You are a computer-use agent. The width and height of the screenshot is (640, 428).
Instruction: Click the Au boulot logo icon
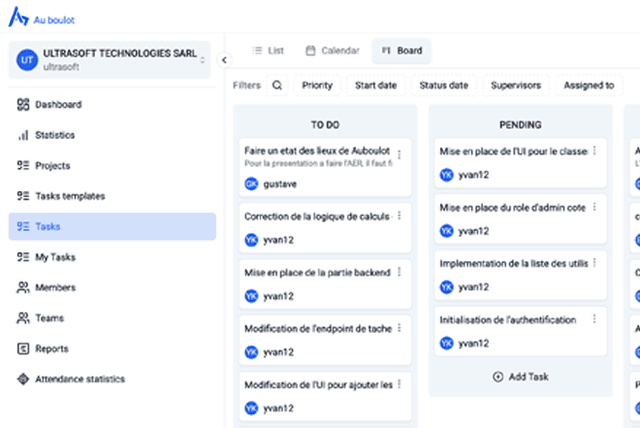18,17
